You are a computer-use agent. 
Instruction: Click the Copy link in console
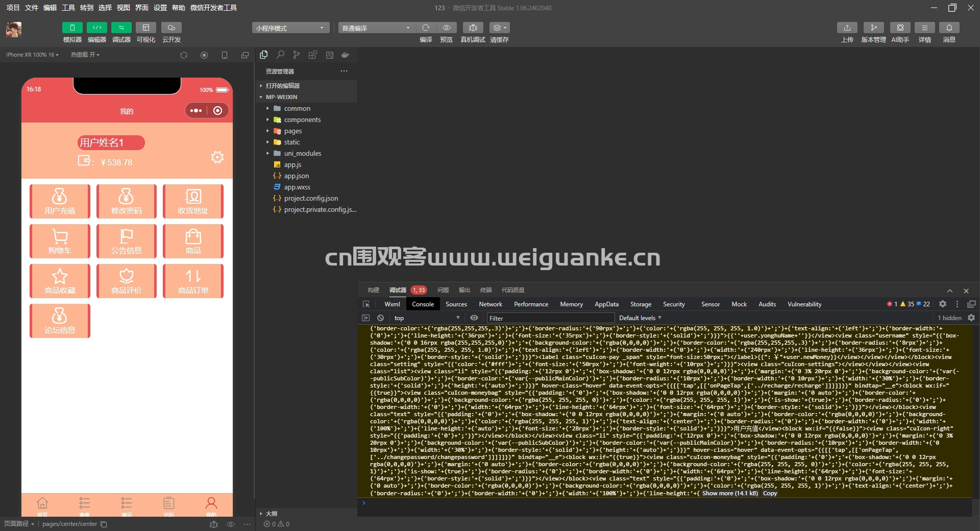770,493
